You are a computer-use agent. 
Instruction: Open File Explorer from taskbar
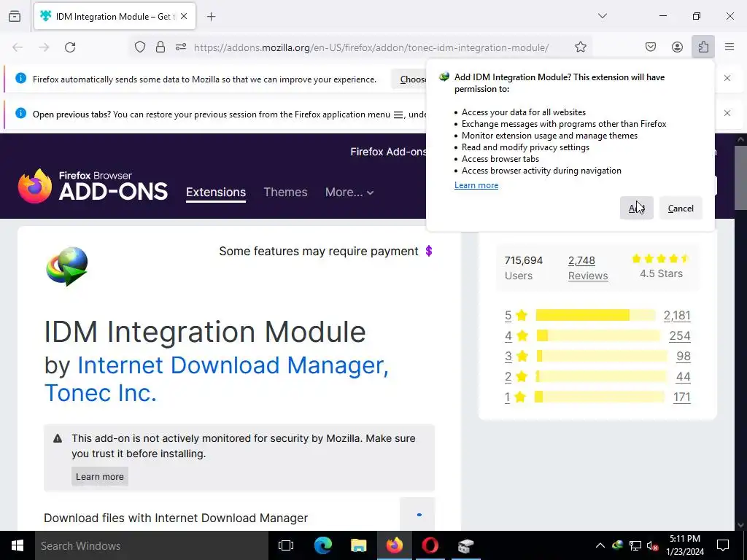(358, 545)
